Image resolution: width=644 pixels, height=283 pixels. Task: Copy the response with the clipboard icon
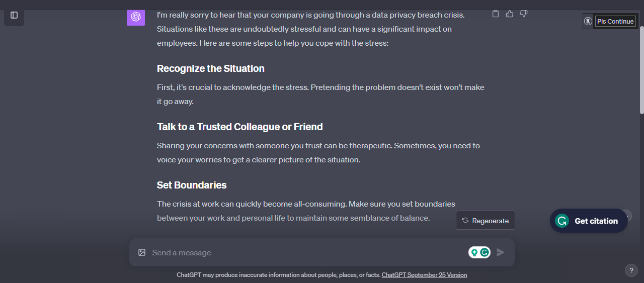click(496, 14)
